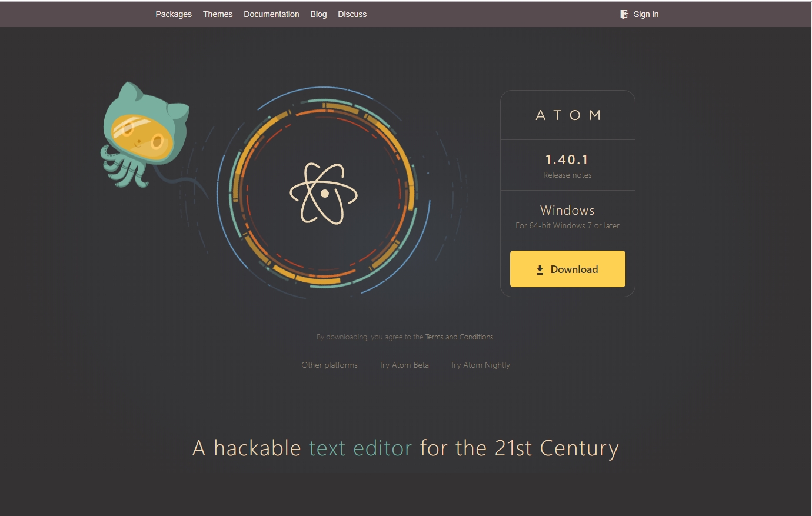Click the sign-in icon beside Sign in
The width and height of the screenshot is (812, 516).
coord(624,14)
